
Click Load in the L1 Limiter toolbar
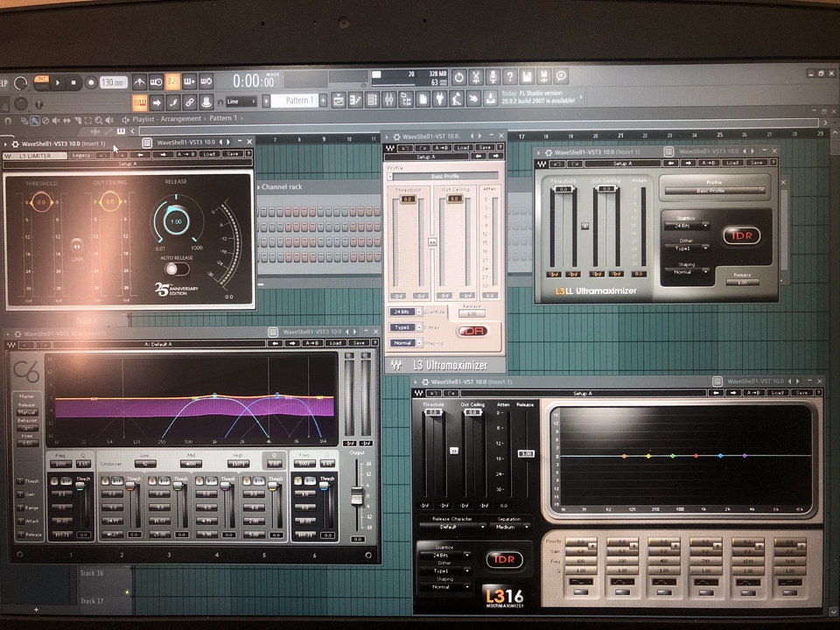(x=209, y=154)
